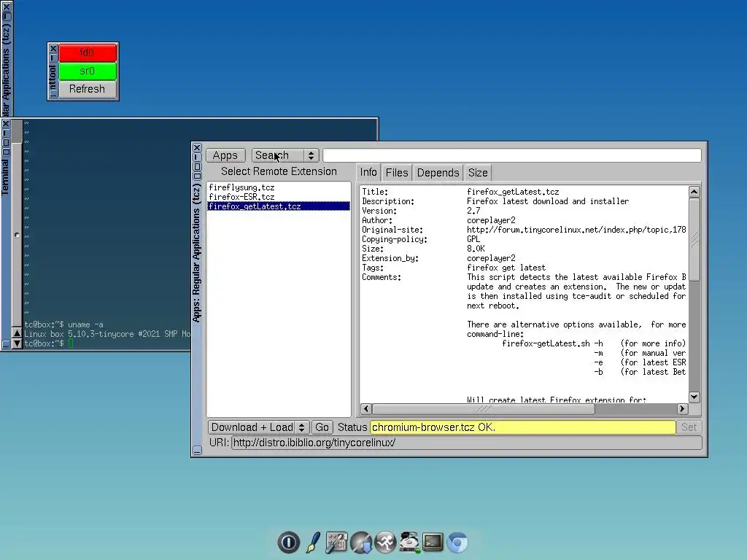The height and width of the screenshot is (560, 747).
Task: Open the Editor pen icon in the dock
Action: (x=313, y=542)
